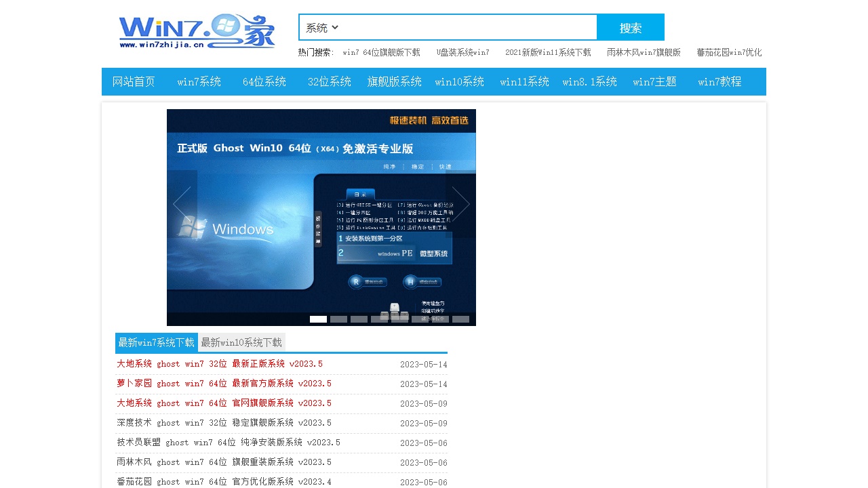
Task: Click date 2023-05-09 beside 深度技术 row
Action: click(x=424, y=424)
